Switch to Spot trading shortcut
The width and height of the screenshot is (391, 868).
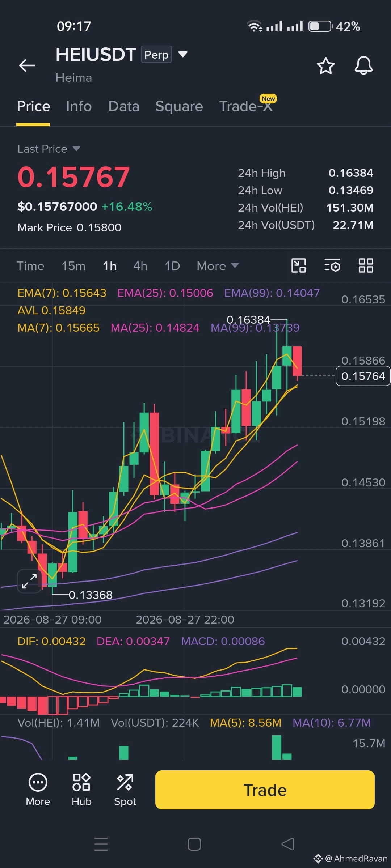point(125,790)
